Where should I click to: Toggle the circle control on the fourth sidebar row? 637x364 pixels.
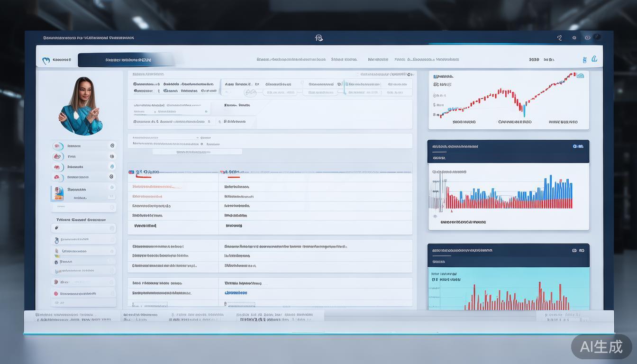pyautogui.click(x=112, y=177)
